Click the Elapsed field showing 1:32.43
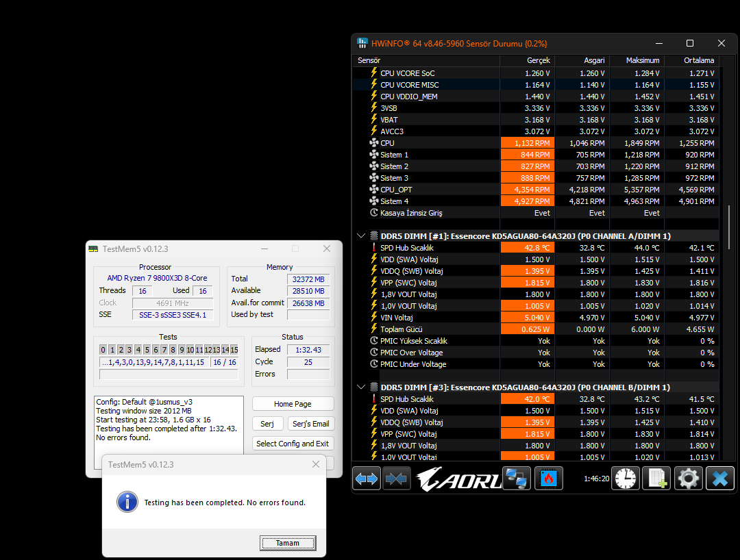The image size is (740, 560). click(x=308, y=350)
